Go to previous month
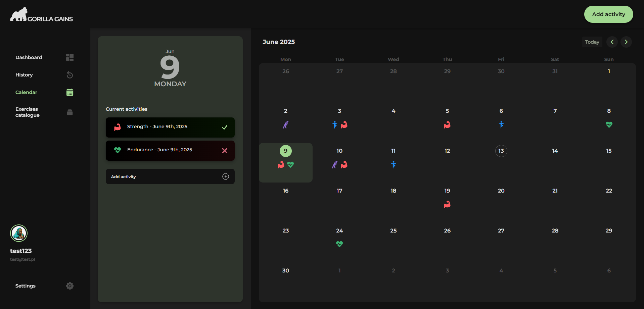644x309 pixels. [612, 42]
